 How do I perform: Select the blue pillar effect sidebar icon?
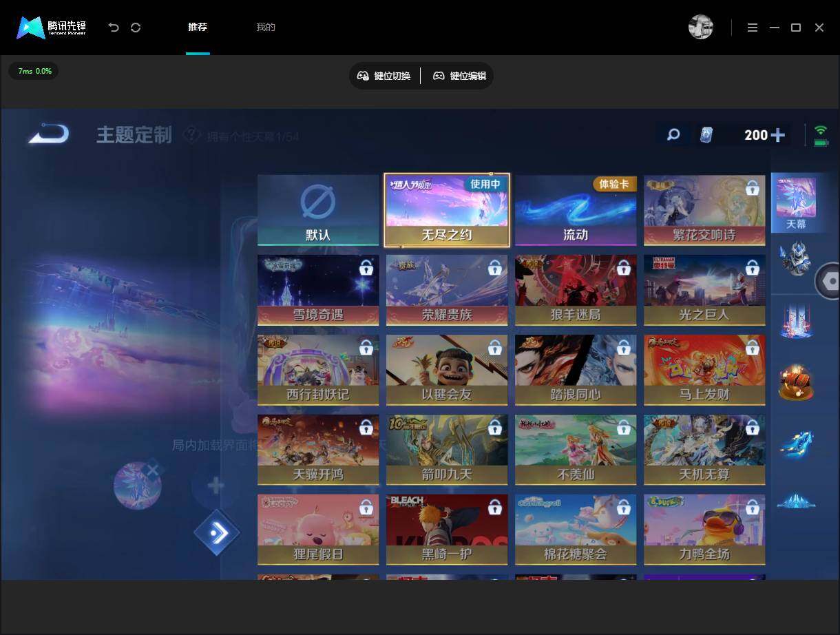(796, 321)
